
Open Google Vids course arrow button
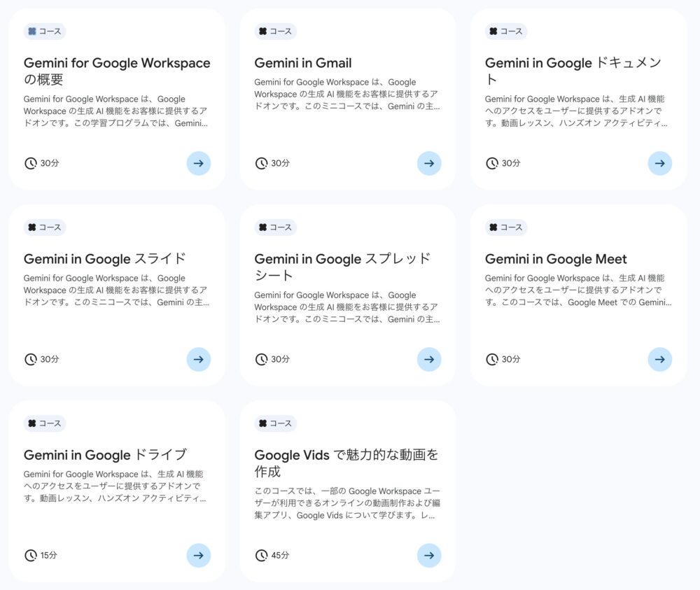coord(429,555)
